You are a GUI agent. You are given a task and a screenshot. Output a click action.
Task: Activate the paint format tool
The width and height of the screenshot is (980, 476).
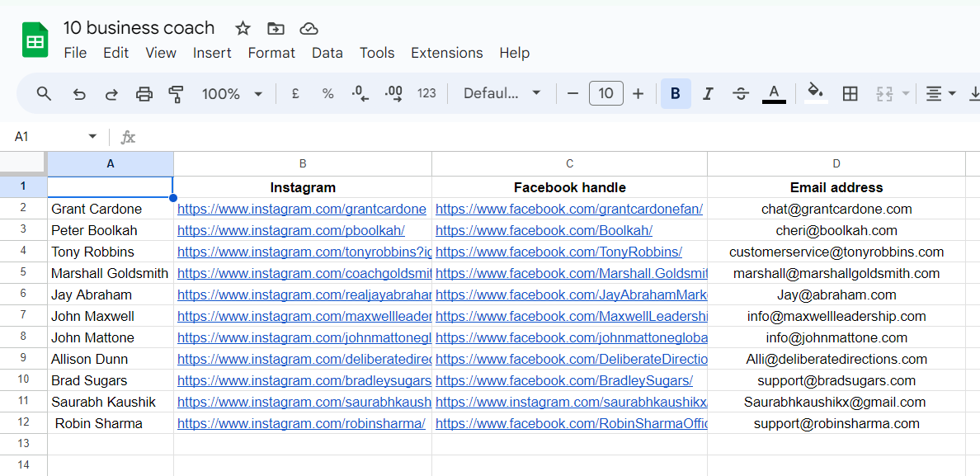177,94
